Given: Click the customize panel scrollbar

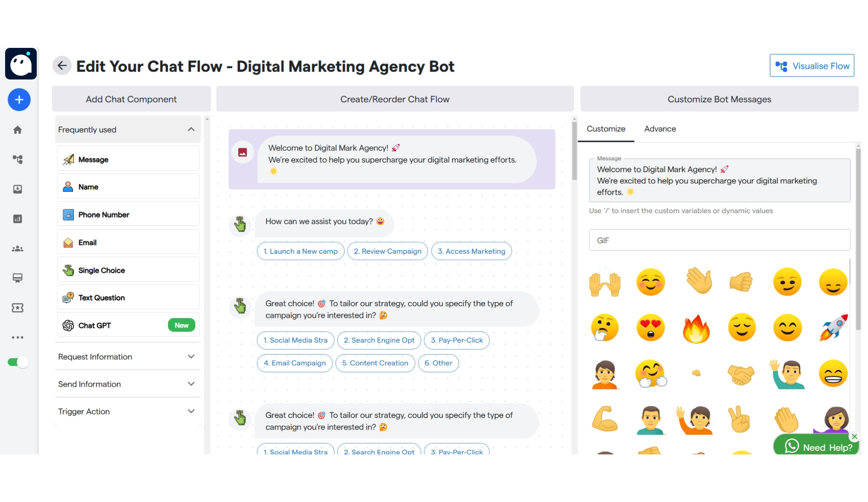Looking at the screenshot, I should [858, 239].
